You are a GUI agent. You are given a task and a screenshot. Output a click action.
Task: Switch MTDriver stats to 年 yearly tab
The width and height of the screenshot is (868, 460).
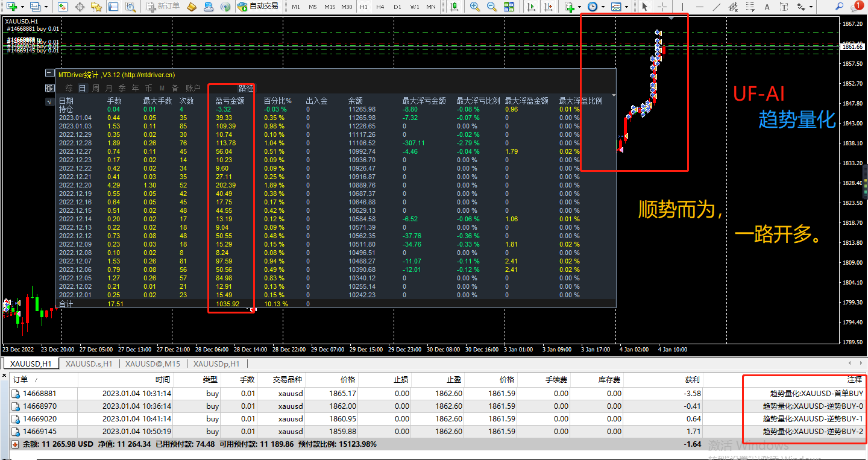135,88
